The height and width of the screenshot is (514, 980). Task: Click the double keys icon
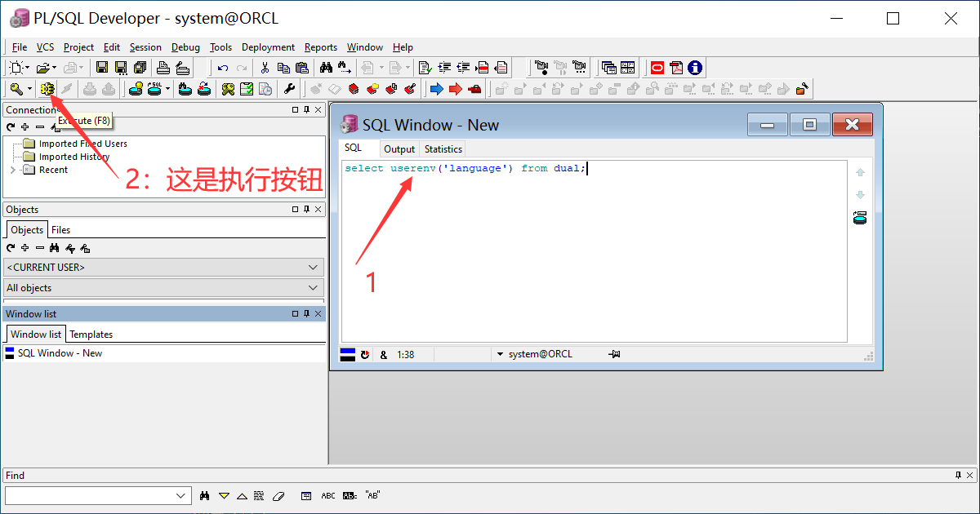coord(228,89)
